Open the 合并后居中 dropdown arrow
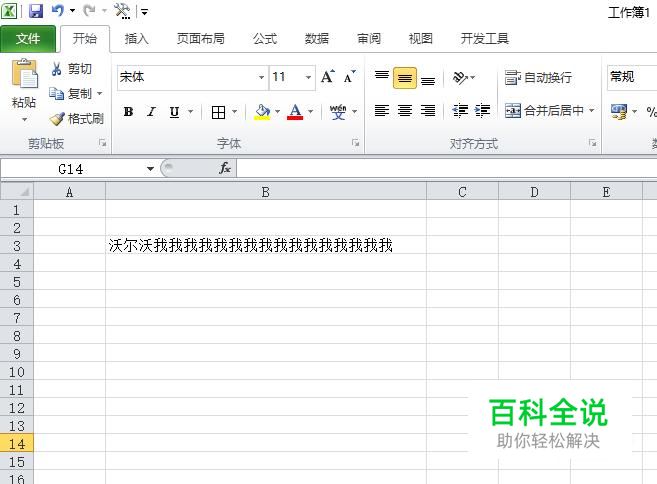This screenshot has height=484, width=657. [592, 111]
